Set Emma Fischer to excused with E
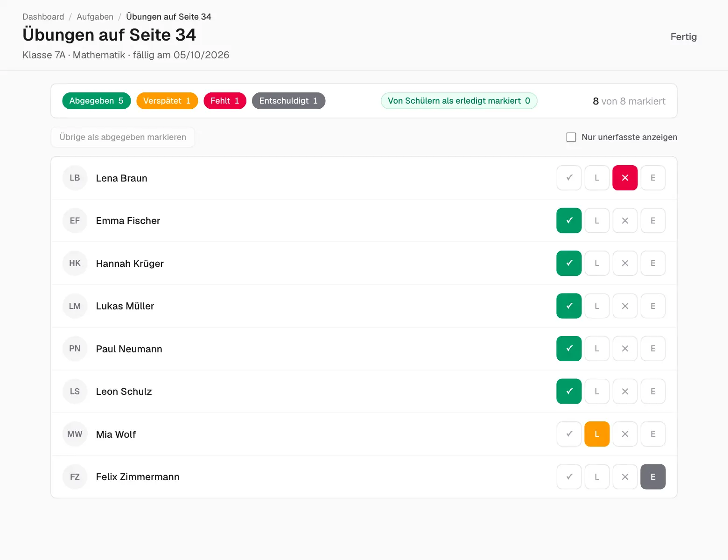Screen dimensions: 728x560 coord(653,221)
